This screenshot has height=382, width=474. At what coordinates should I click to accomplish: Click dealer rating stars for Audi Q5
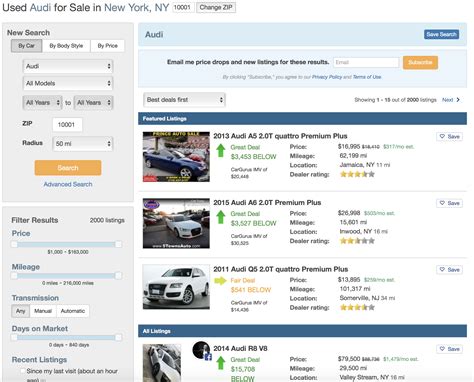click(357, 307)
